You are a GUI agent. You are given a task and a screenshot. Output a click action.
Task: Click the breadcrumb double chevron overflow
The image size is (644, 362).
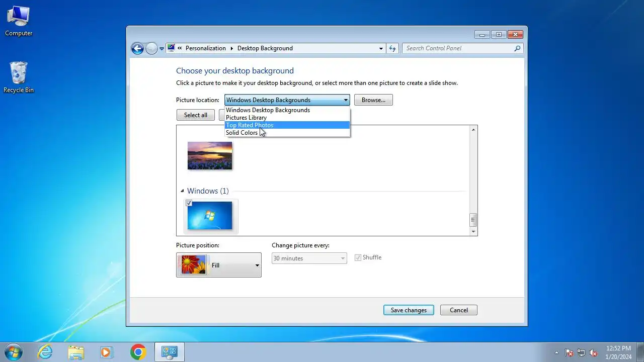pyautogui.click(x=180, y=48)
